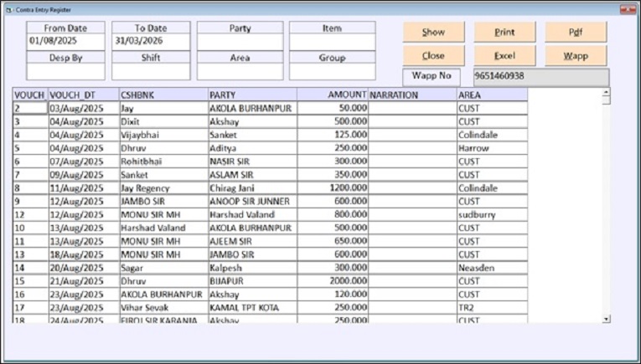Select party cell Sanket
The height and width of the screenshot is (364, 641).
pos(253,135)
